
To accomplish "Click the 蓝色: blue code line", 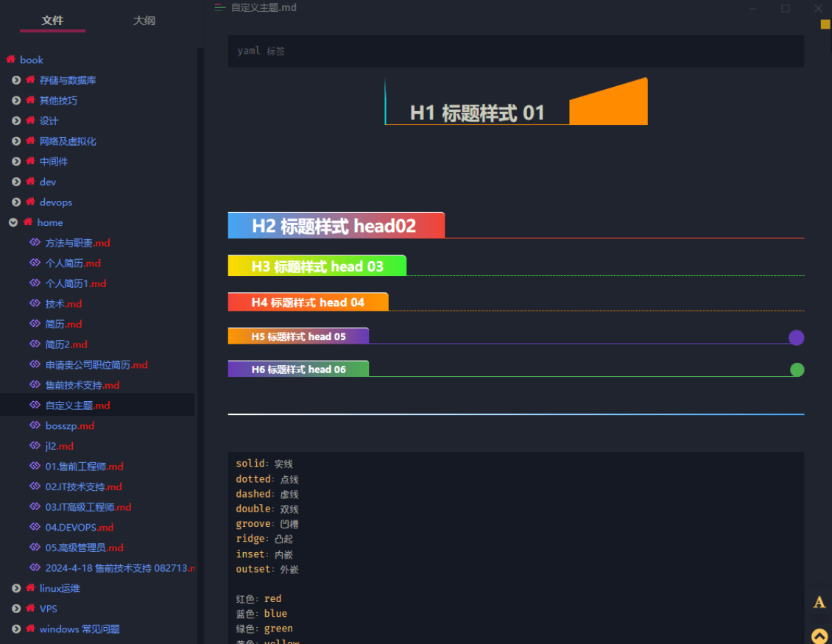I will (261, 614).
